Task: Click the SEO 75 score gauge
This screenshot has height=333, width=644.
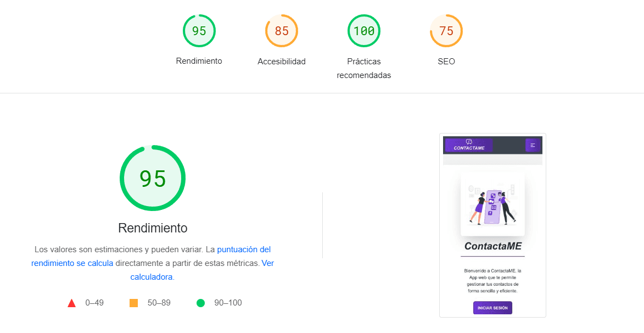Action: coord(446,31)
